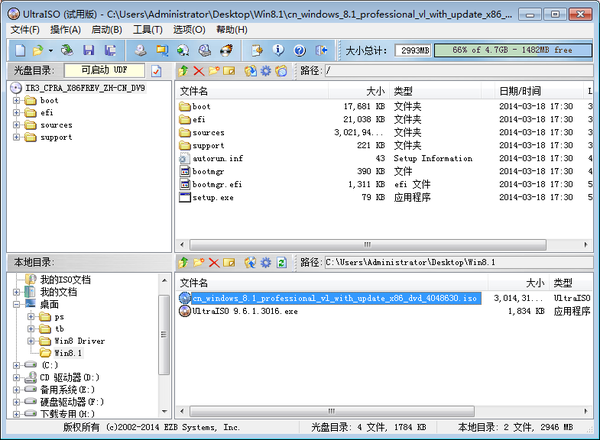600x440 pixels.
Task: Expand the support folder in disc tree
Action: pyautogui.click(x=16, y=137)
